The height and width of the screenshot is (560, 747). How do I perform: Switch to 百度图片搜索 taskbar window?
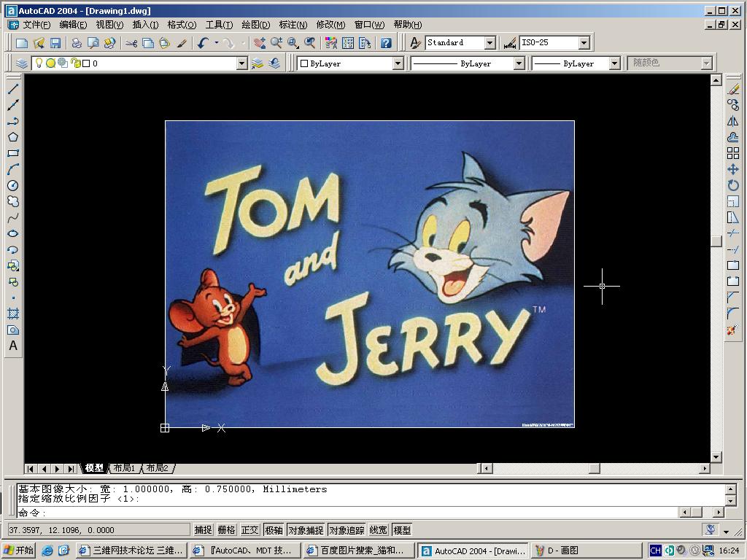pyautogui.click(x=359, y=551)
